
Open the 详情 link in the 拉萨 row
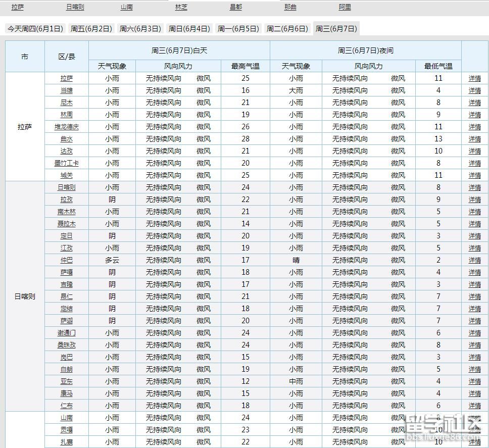(475, 78)
